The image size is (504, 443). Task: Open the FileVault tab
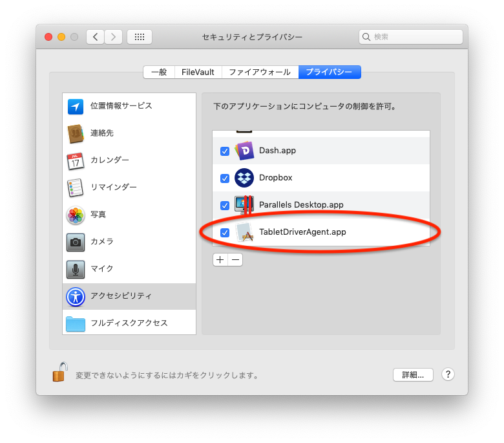[198, 72]
